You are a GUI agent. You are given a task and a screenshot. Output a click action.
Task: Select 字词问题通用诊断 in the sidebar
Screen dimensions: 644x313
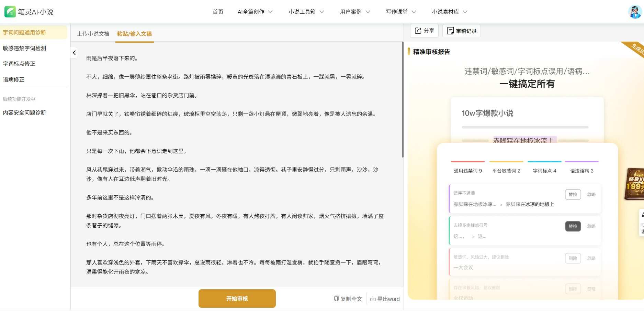click(34, 32)
